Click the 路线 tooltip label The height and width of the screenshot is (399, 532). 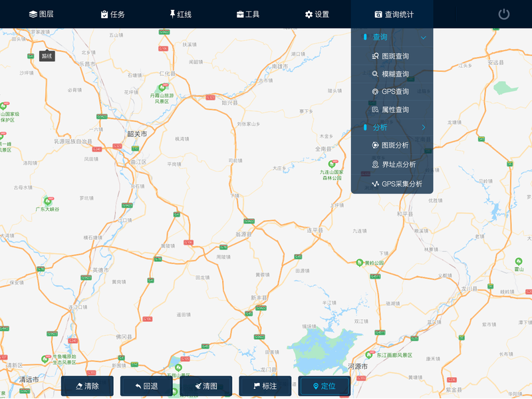click(47, 57)
